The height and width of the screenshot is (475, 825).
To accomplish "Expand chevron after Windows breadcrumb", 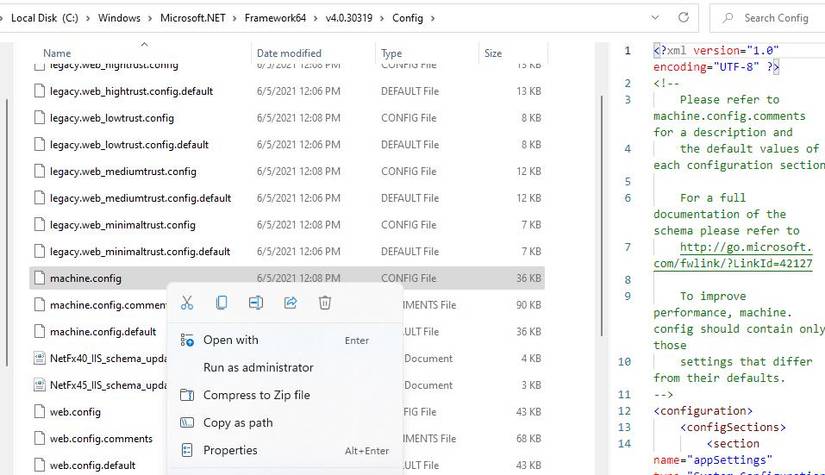I will click(x=150, y=18).
